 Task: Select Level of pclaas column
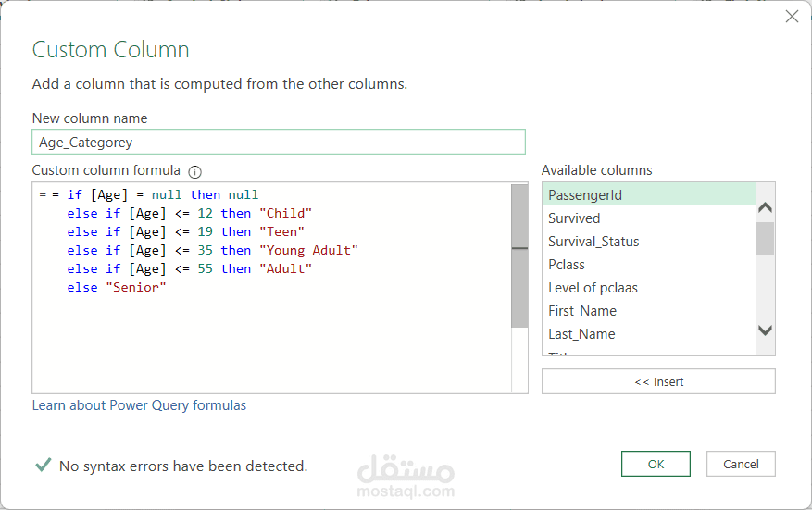tap(593, 288)
